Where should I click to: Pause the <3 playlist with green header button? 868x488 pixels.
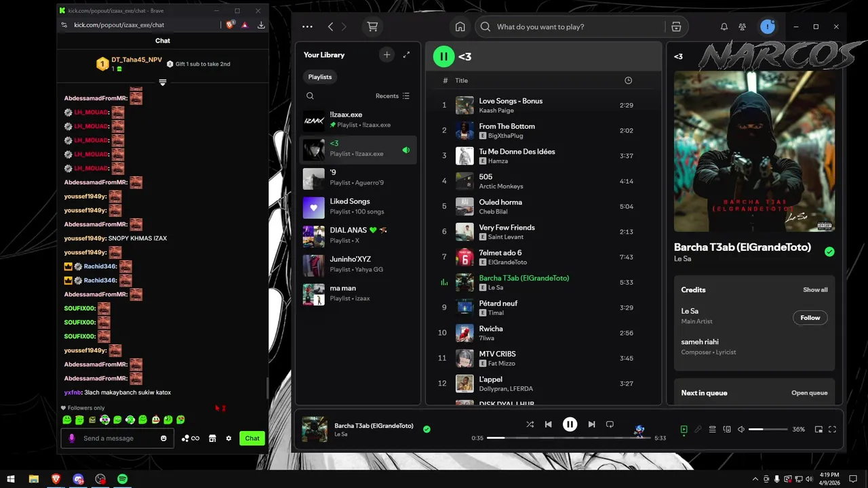tap(443, 56)
